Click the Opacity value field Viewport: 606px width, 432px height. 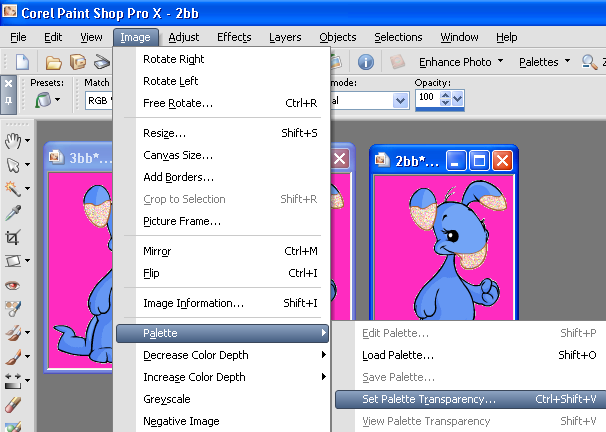click(427, 97)
